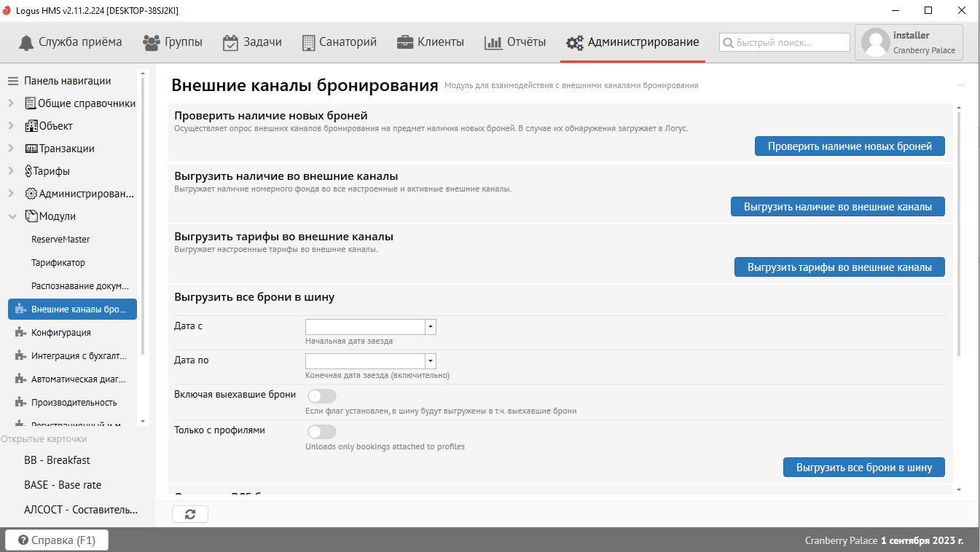Click the main content vertical scrollbar
Image resolution: width=980 pixels, height=552 pixels.
pos(959,233)
